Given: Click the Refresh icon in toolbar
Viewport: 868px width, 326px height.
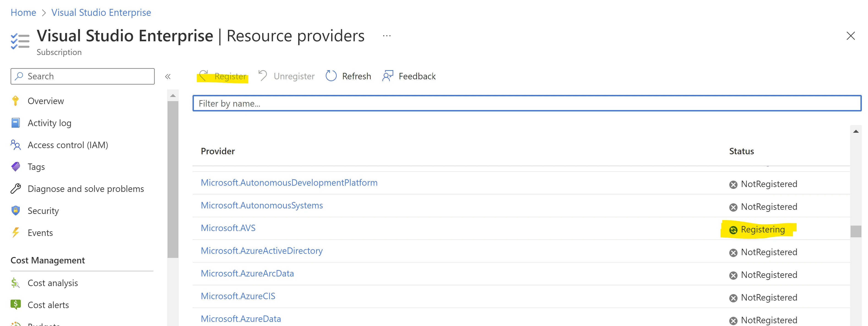Looking at the screenshot, I should [x=331, y=76].
